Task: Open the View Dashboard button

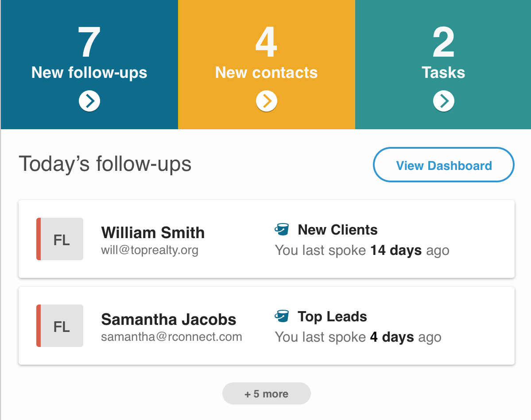Action: (x=444, y=165)
